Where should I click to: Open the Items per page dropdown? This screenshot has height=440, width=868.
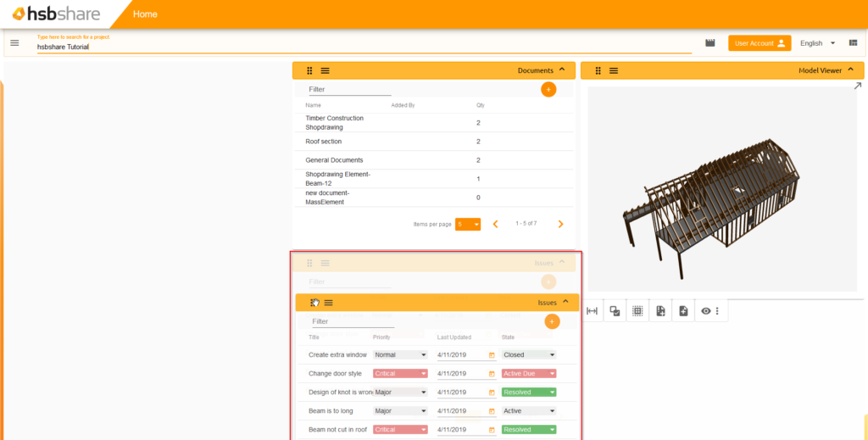[x=468, y=224]
